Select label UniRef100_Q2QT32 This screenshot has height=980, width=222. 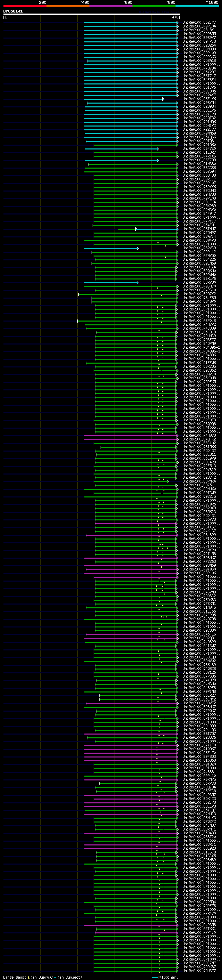199,118
